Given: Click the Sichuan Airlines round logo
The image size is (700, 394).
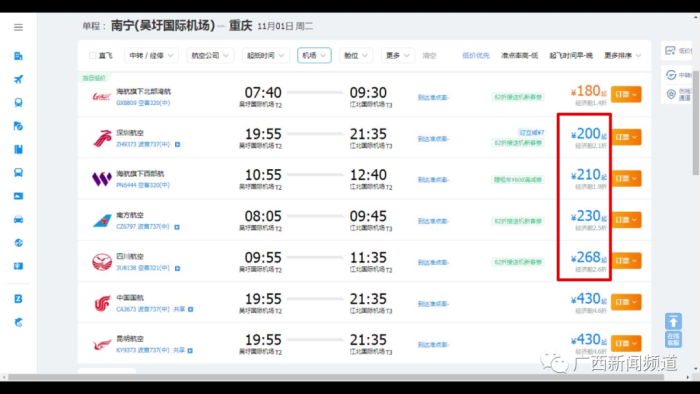Looking at the screenshot, I should point(102,262).
